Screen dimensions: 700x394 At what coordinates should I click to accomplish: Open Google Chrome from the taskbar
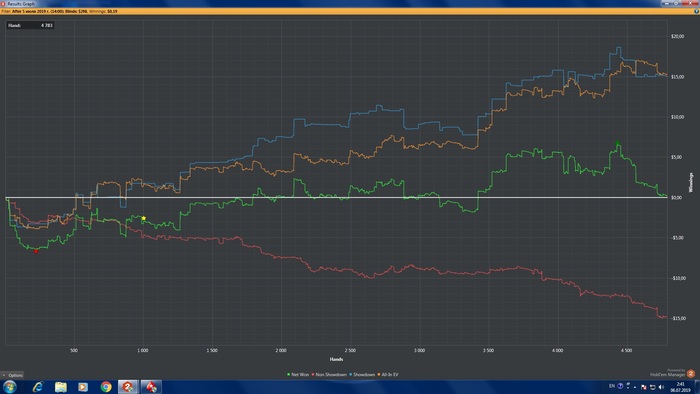(106, 386)
